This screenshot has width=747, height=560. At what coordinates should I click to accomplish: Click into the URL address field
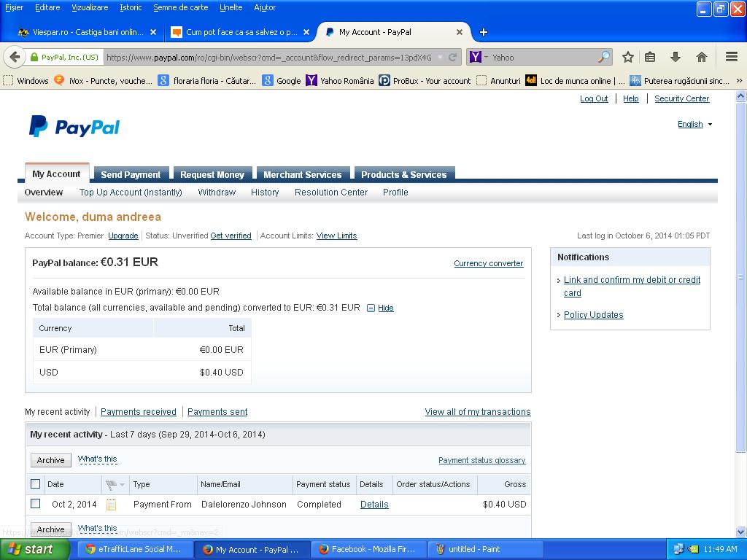pos(269,57)
